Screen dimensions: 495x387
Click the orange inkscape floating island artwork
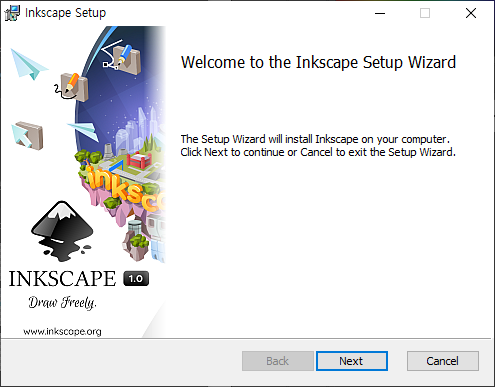point(125,187)
